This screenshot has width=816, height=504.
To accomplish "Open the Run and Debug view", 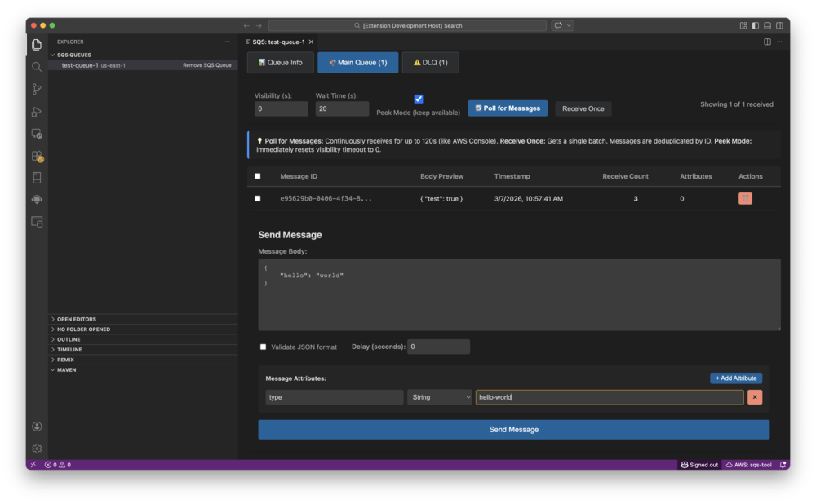I will (x=37, y=111).
